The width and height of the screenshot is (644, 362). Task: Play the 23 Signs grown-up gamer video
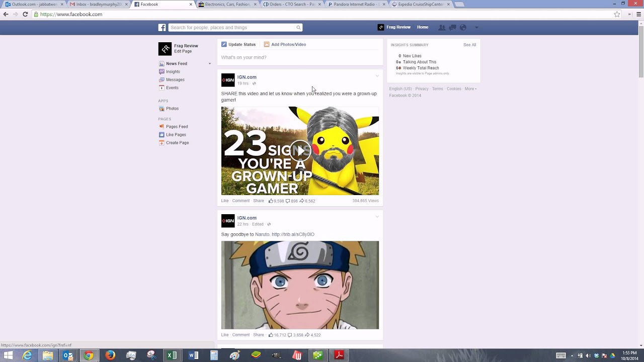[x=300, y=150]
